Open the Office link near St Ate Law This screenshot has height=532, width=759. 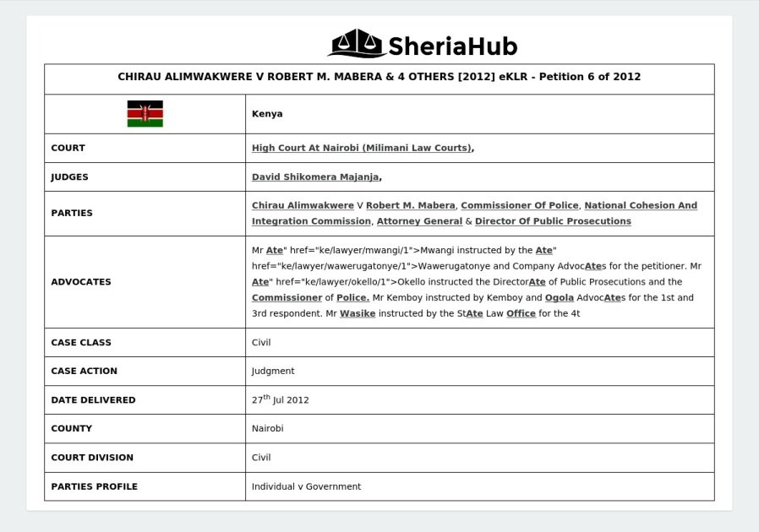(x=521, y=313)
